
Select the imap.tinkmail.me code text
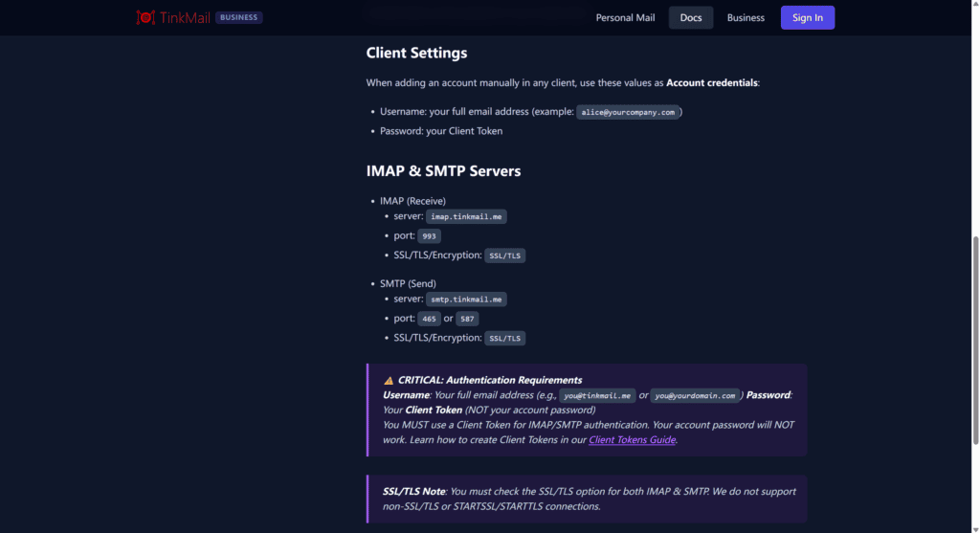[466, 217]
